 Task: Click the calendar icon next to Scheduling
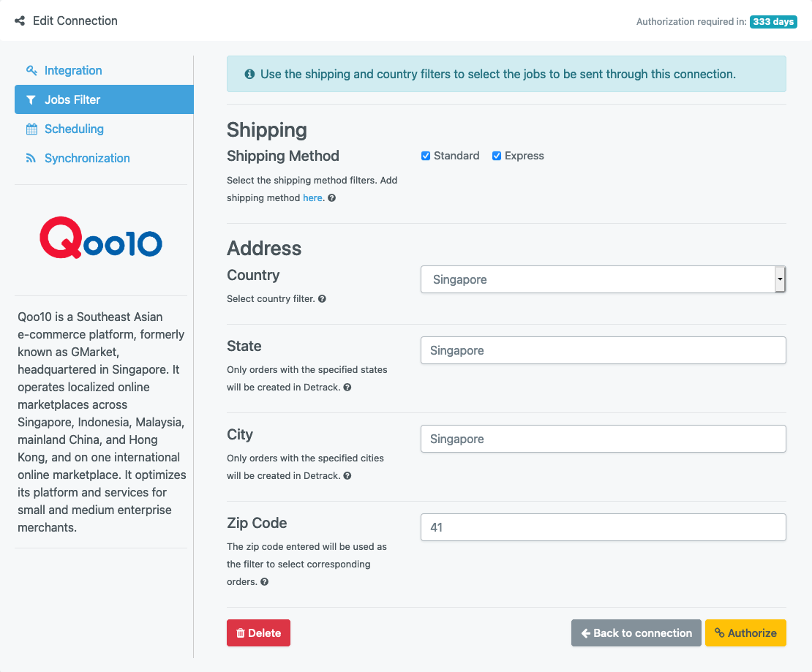coord(31,129)
